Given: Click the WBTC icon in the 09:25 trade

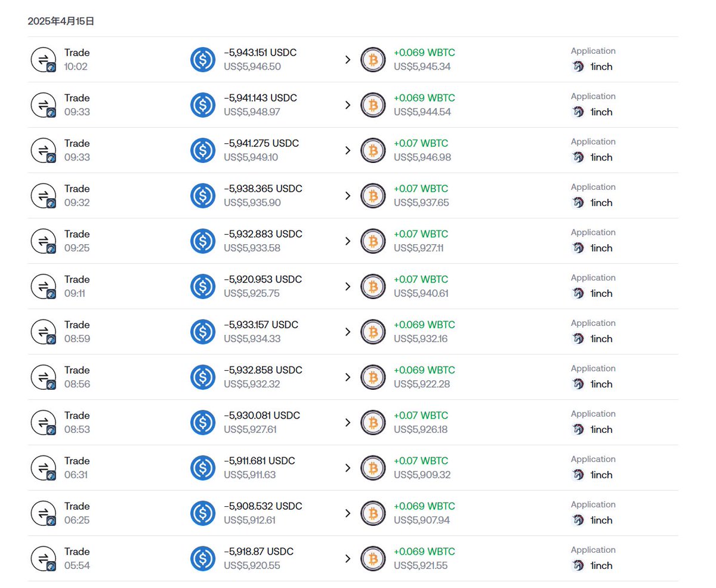Looking at the screenshot, I should point(373,241).
